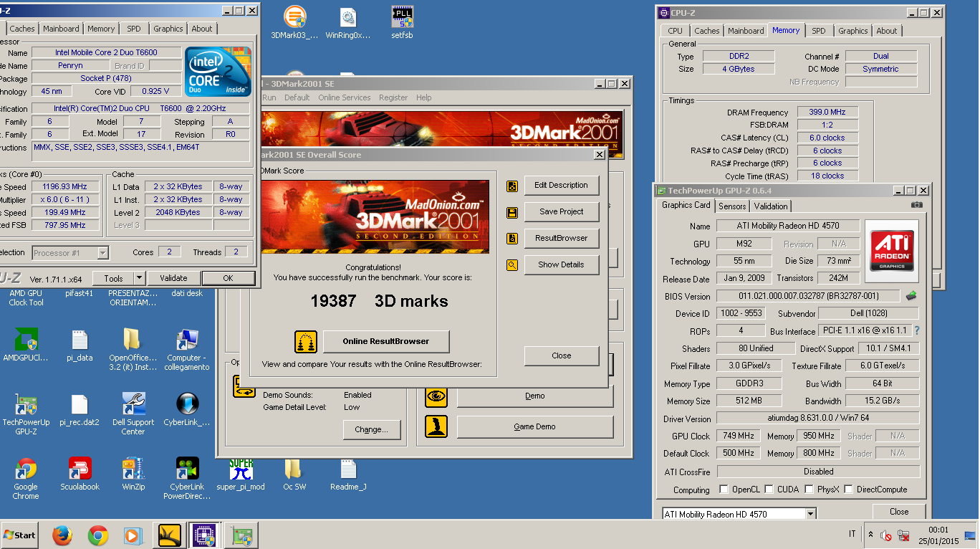The height and width of the screenshot is (549, 980).
Task: Open the Mainboard tab in left CPU-Z
Action: 61,29
